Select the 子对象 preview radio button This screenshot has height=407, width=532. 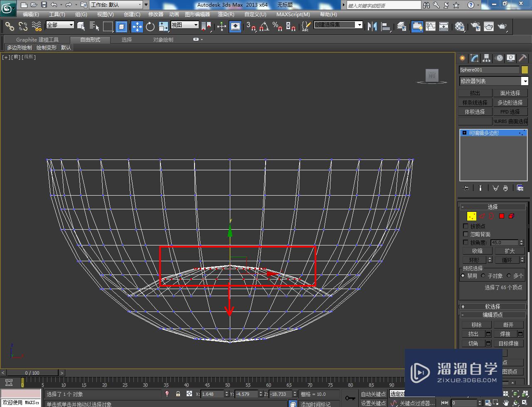(x=483, y=276)
